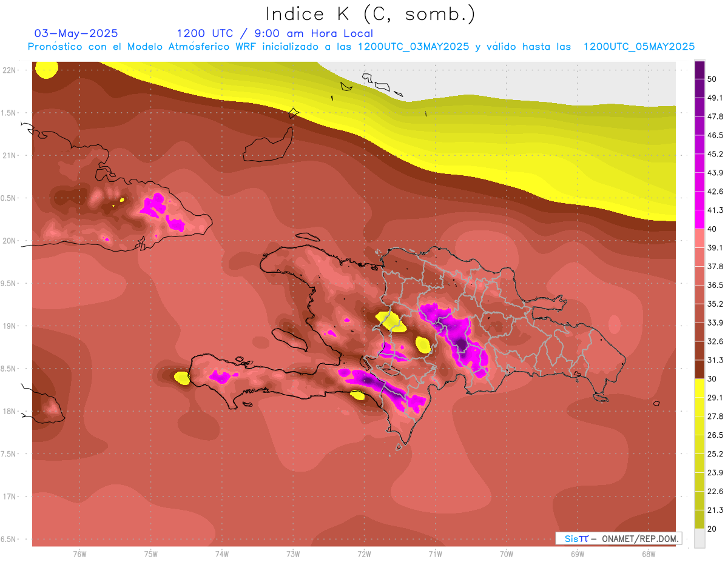
Task: Click the colorbar value 40
Action: [712, 229]
